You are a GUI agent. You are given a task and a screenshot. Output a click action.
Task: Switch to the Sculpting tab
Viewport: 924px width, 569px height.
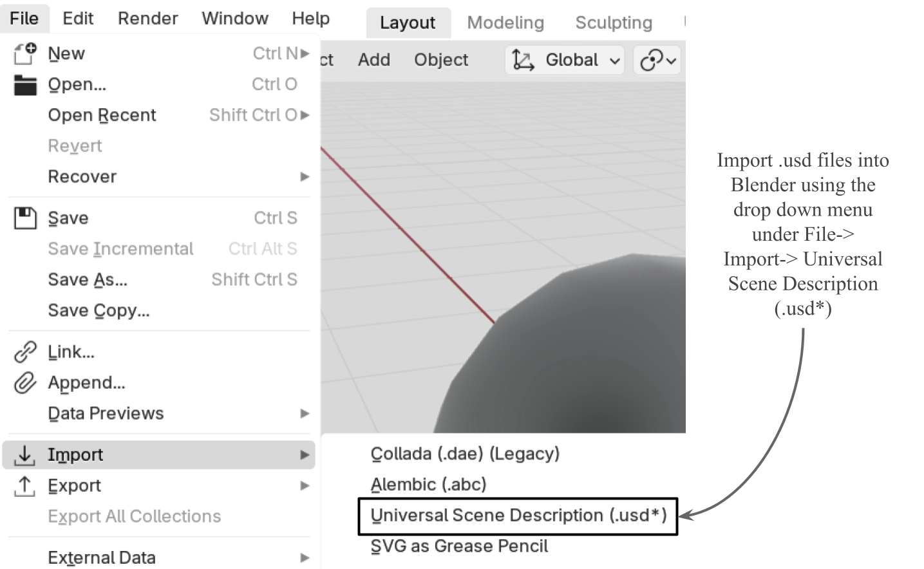(x=612, y=22)
